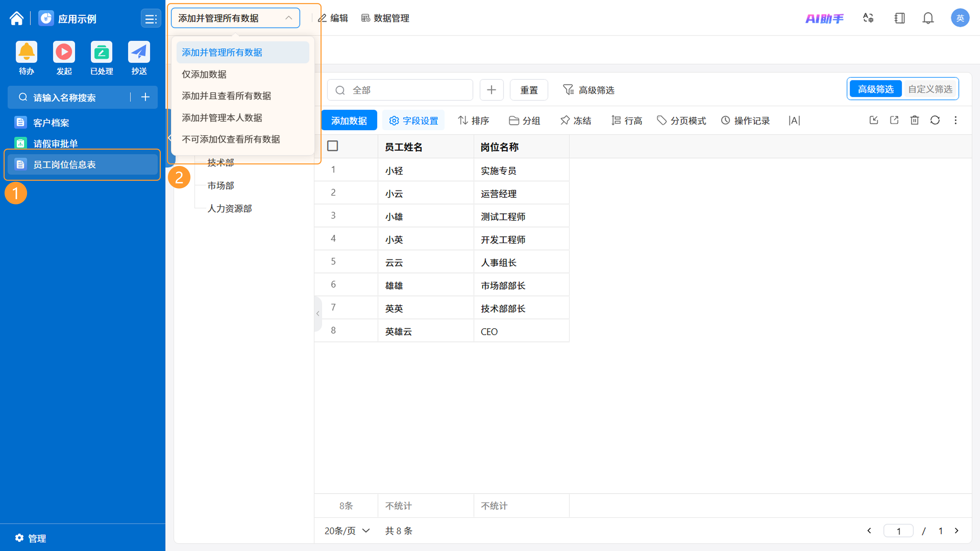Open 管理 settings at bottom left
The image size is (980, 551).
(30, 538)
